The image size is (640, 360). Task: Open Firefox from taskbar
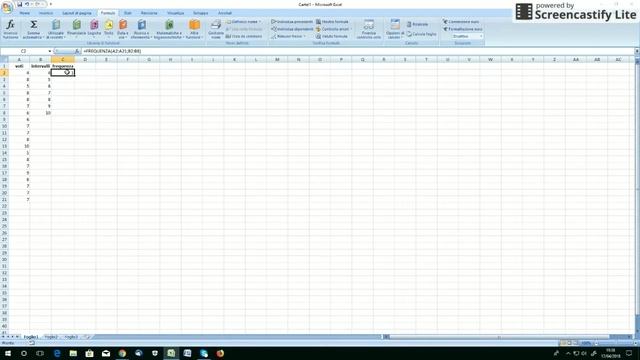[220, 353]
